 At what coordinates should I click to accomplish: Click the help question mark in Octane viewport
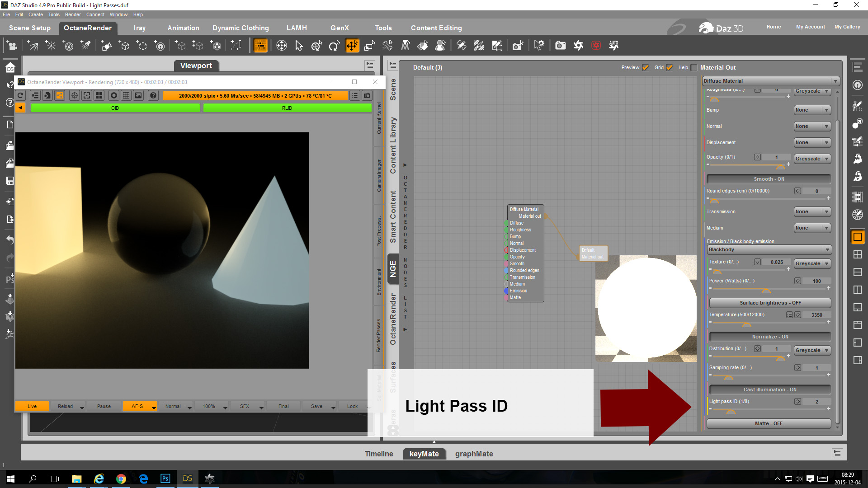153,95
